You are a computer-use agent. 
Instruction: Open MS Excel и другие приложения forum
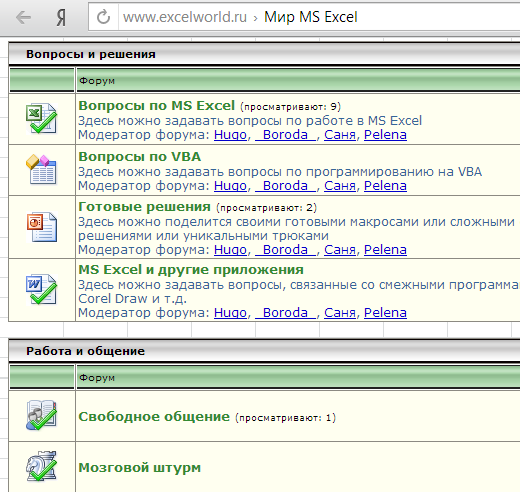point(191,270)
